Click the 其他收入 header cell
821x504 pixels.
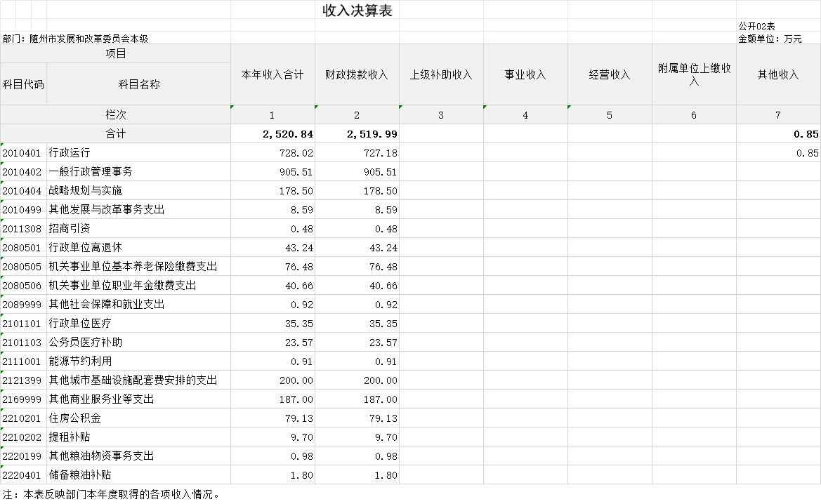778,74
